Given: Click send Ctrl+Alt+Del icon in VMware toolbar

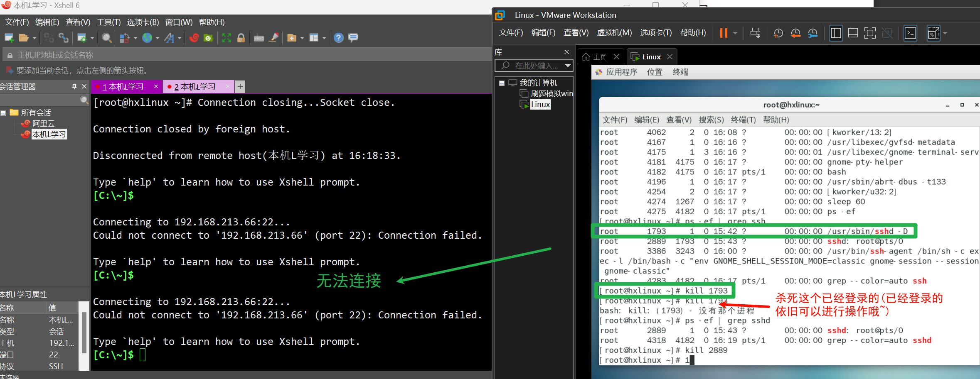Looking at the screenshot, I should click(x=755, y=33).
